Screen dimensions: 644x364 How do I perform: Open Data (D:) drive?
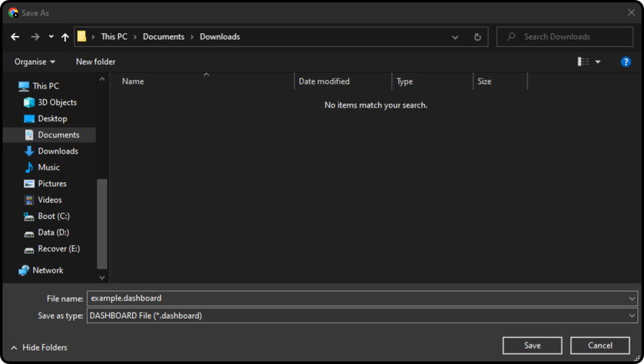[x=53, y=232]
